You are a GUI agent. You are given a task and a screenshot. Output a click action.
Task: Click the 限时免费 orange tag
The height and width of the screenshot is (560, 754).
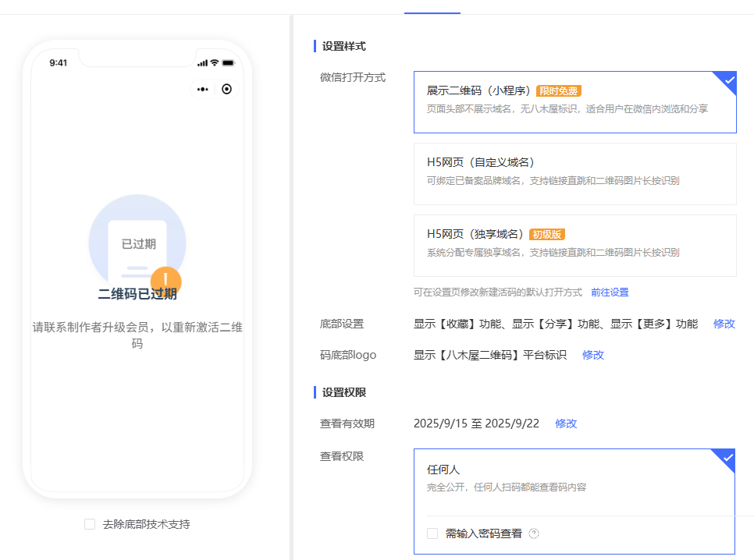click(559, 90)
